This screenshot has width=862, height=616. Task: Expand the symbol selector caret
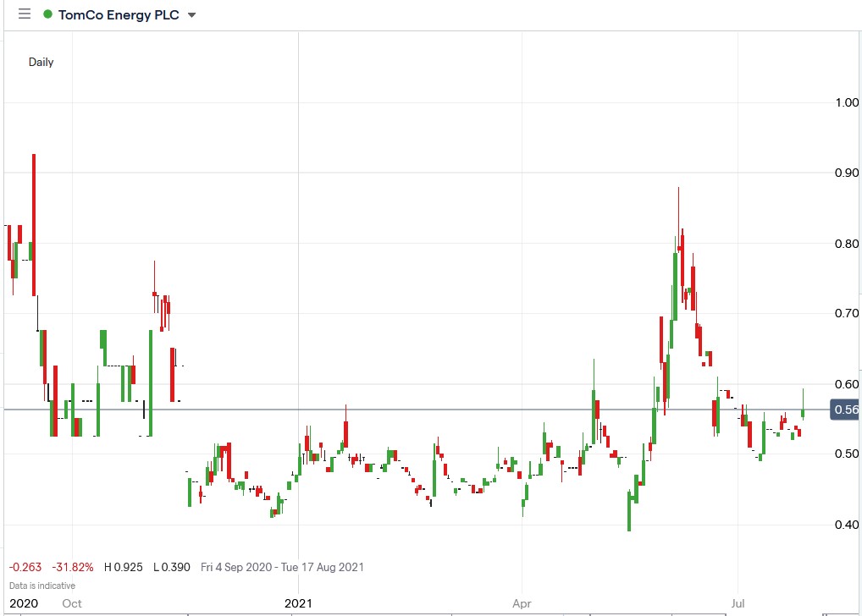(192, 14)
